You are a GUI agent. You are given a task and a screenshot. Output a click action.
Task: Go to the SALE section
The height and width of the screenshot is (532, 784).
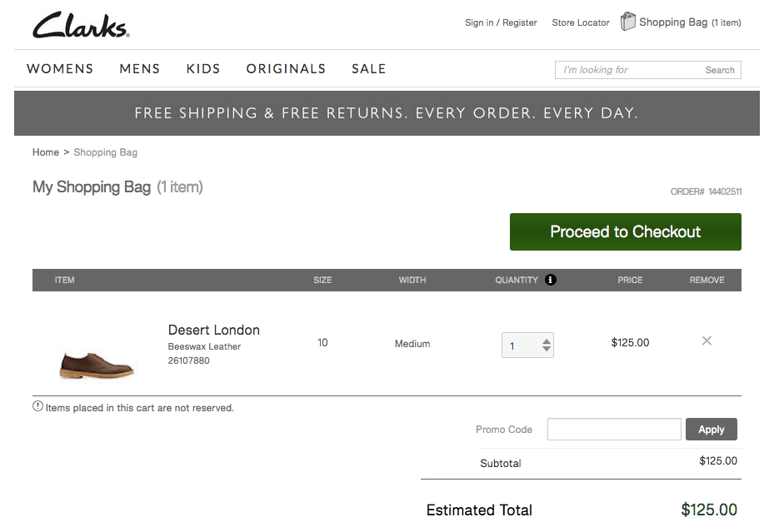coord(368,69)
